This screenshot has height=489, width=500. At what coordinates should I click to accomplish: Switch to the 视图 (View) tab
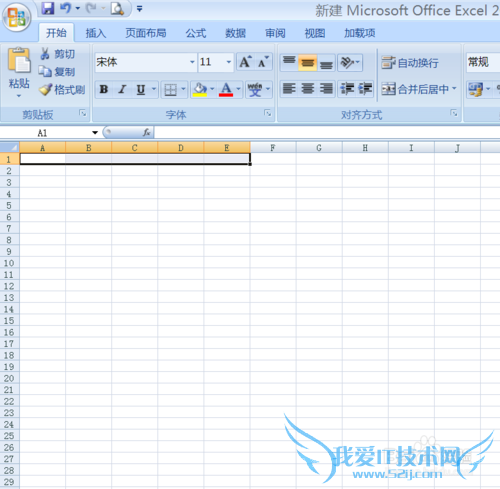click(315, 33)
